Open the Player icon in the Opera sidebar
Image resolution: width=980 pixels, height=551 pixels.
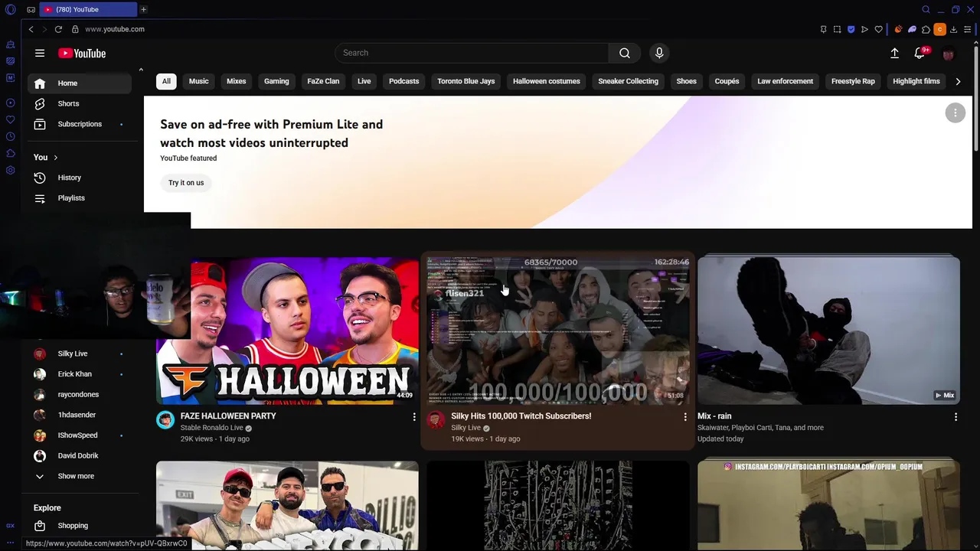[10, 103]
